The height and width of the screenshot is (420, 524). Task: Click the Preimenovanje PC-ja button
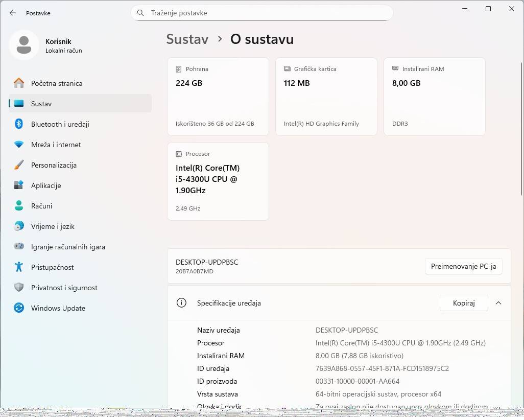[463, 266]
